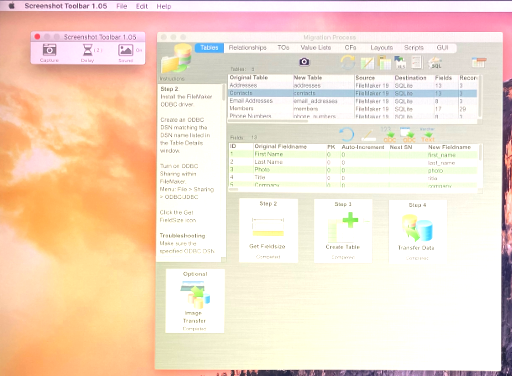Click the New Fieldname column header
The image size is (512, 376).
click(x=452, y=147)
